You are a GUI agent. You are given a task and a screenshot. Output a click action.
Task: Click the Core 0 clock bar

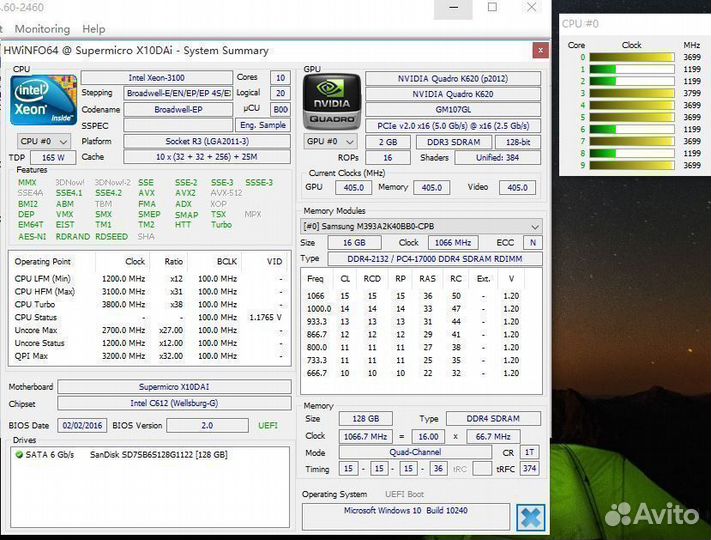(x=632, y=57)
